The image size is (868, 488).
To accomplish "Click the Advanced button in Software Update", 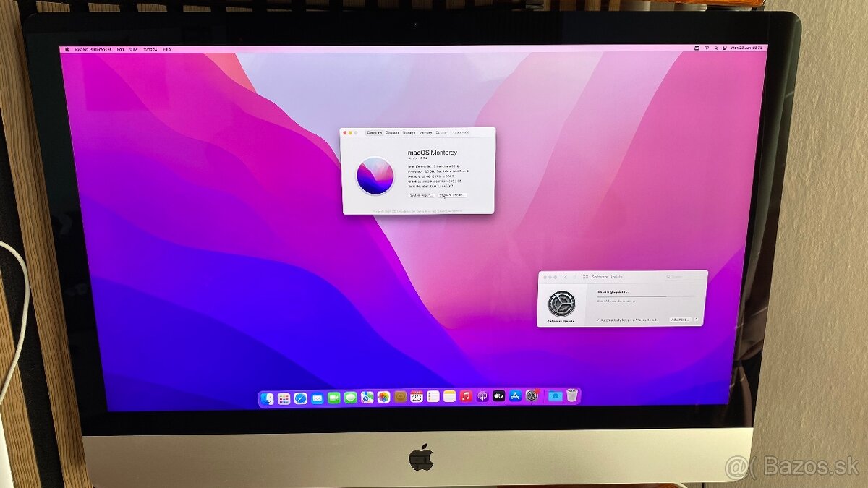I will (679, 319).
